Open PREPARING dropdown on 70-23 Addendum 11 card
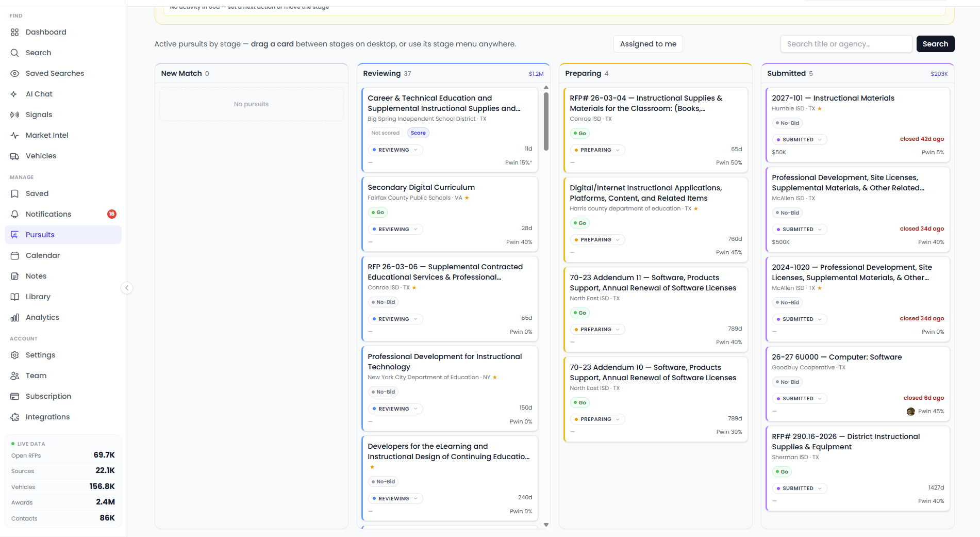The height and width of the screenshot is (537, 980). (597, 329)
